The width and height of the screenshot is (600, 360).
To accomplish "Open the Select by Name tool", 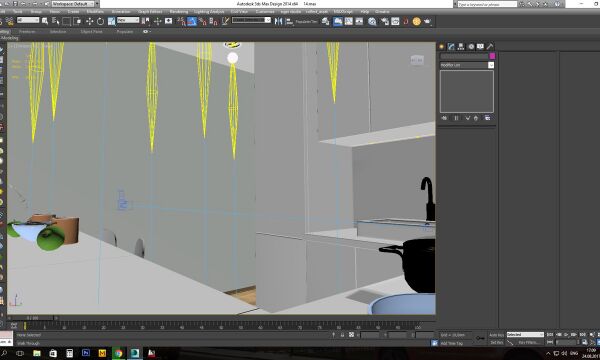I will pyautogui.click(x=55, y=21).
